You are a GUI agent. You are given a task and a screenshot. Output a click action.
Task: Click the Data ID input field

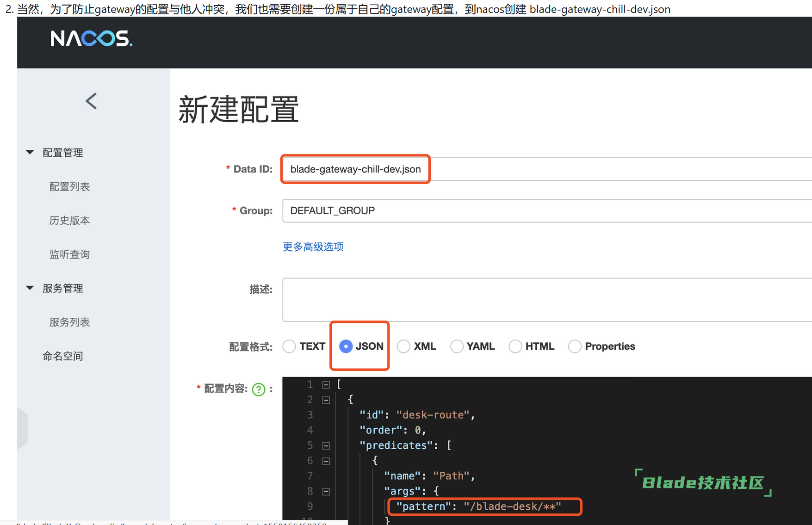click(x=547, y=169)
